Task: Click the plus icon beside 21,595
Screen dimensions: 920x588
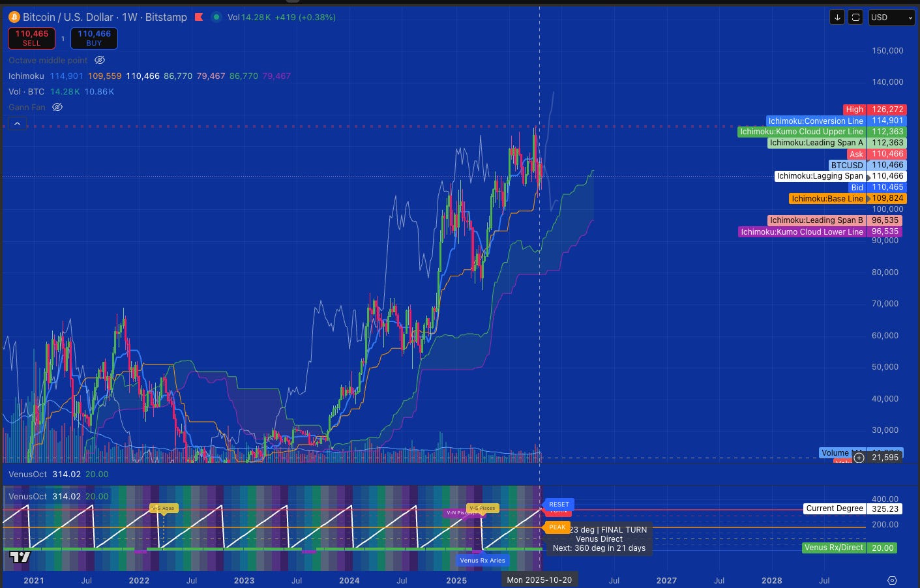Action: tap(859, 458)
